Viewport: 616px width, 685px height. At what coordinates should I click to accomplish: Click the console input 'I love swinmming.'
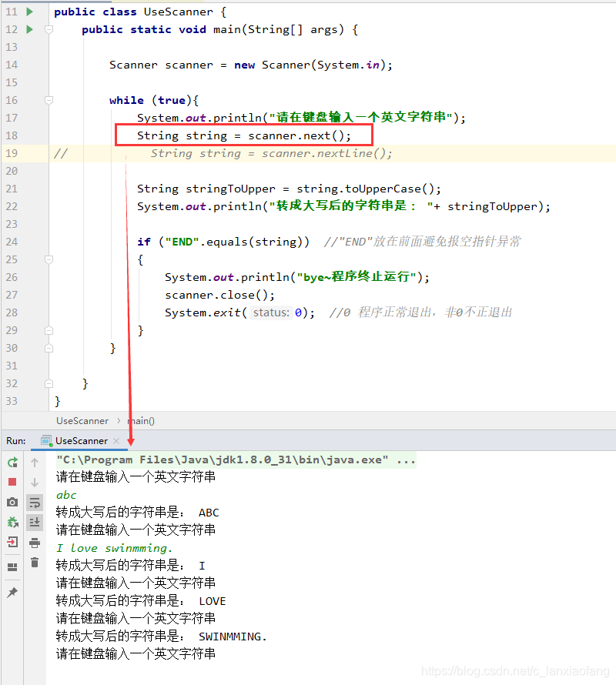tap(115, 548)
